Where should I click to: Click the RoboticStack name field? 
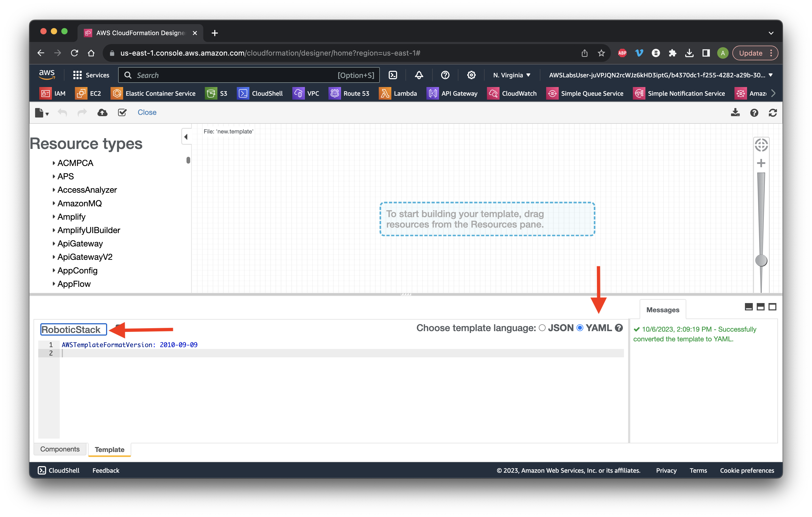tap(74, 330)
